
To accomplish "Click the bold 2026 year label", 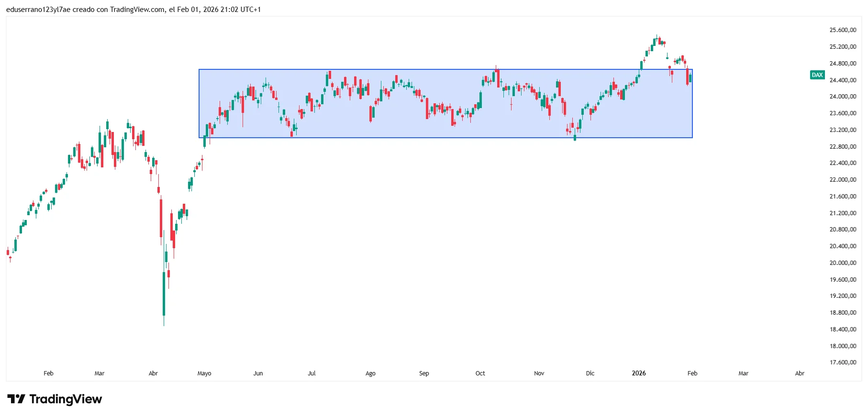I will (639, 373).
